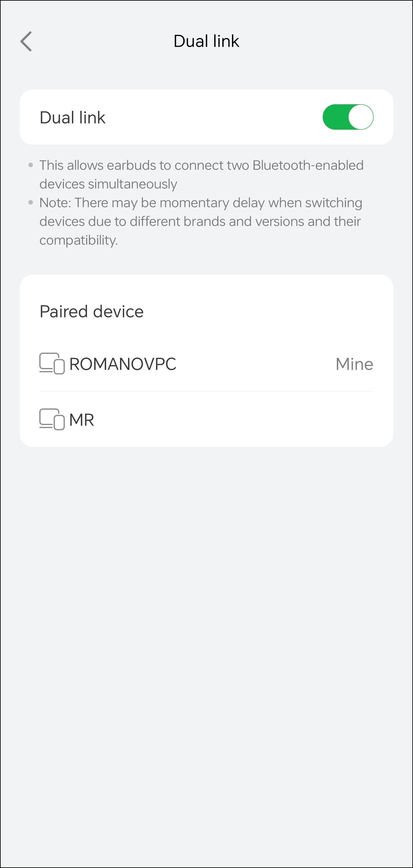Click the bullet dot before "This allows earbuds"
This screenshot has height=868, width=413.
pyautogui.click(x=31, y=165)
